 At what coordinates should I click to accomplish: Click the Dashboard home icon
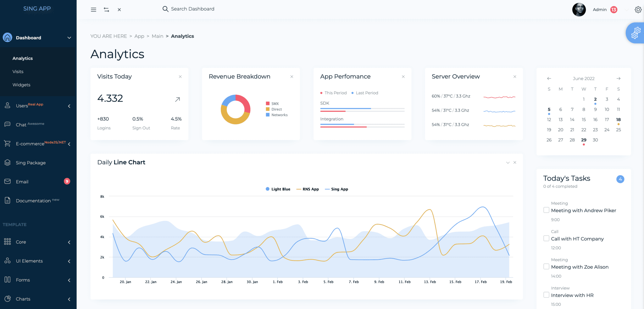(x=8, y=37)
